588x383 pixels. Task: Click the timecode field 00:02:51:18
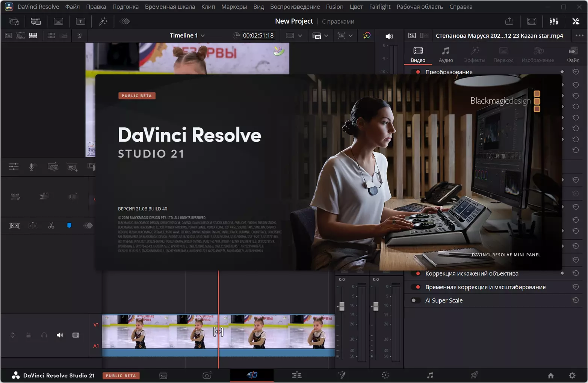258,36
